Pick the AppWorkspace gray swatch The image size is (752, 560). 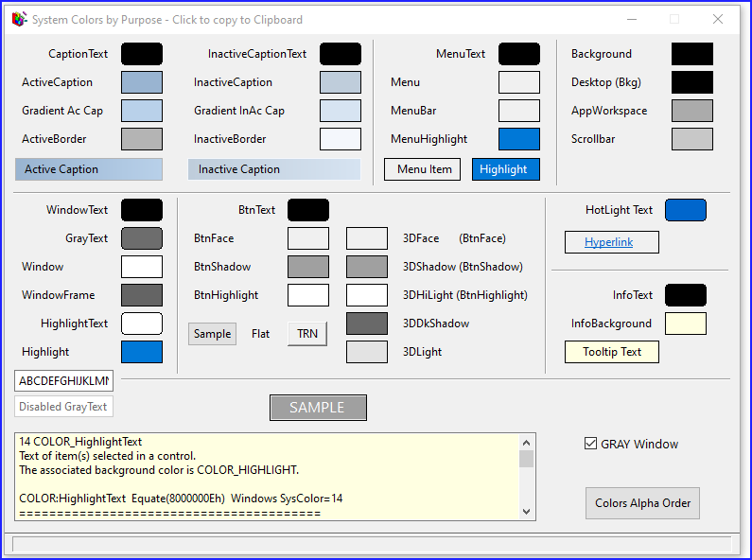click(x=692, y=111)
